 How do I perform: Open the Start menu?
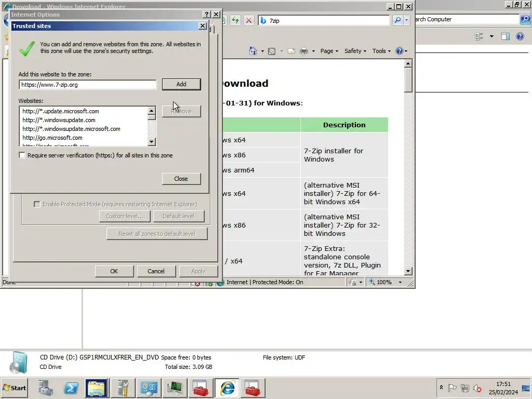[14, 388]
